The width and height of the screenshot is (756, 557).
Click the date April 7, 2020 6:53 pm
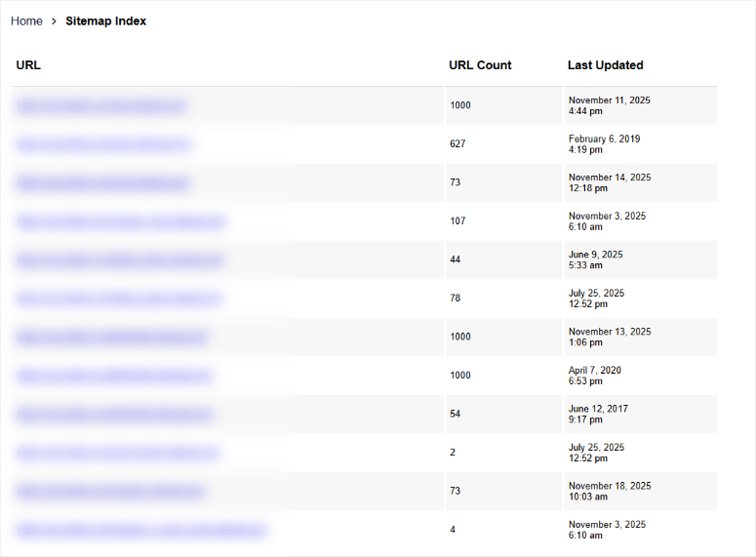[594, 376]
